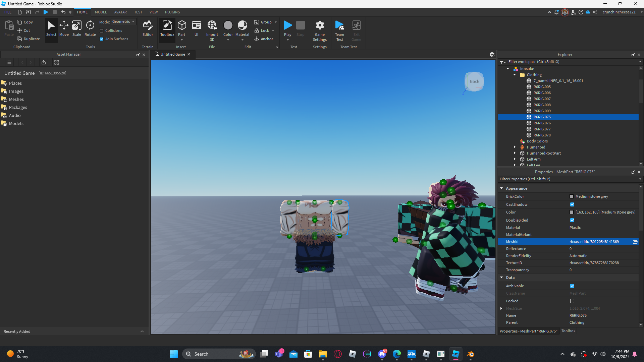Enable the Collisions checkbox
The width and height of the screenshot is (644, 362).
102,31
